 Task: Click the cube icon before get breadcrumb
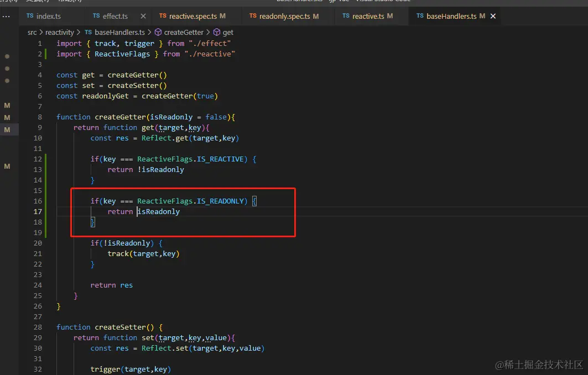click(217, 32)
